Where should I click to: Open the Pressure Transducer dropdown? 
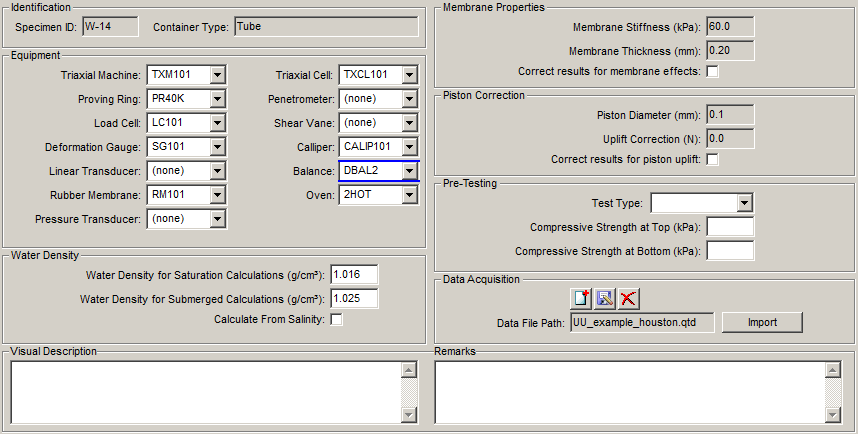218,219
